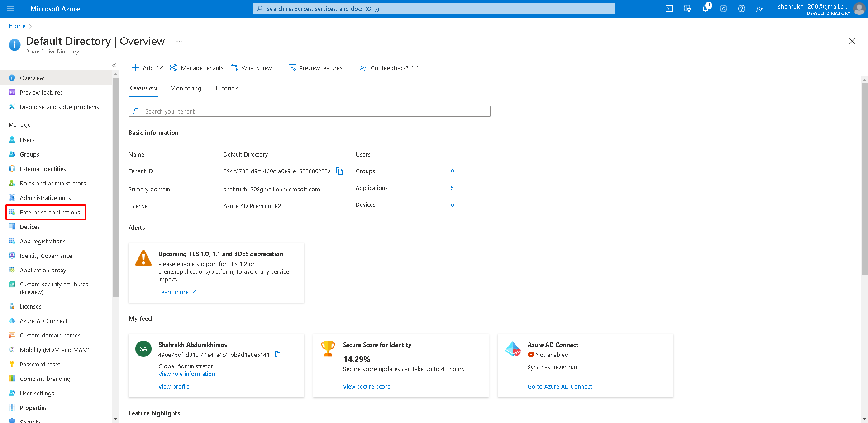Switch to the Monitoring tab
868x423 pixels.
[186, 88]
